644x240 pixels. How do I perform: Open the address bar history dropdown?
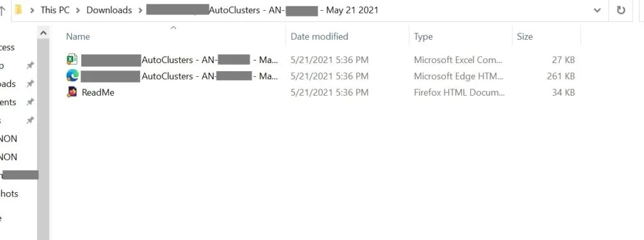coord(597,10)
